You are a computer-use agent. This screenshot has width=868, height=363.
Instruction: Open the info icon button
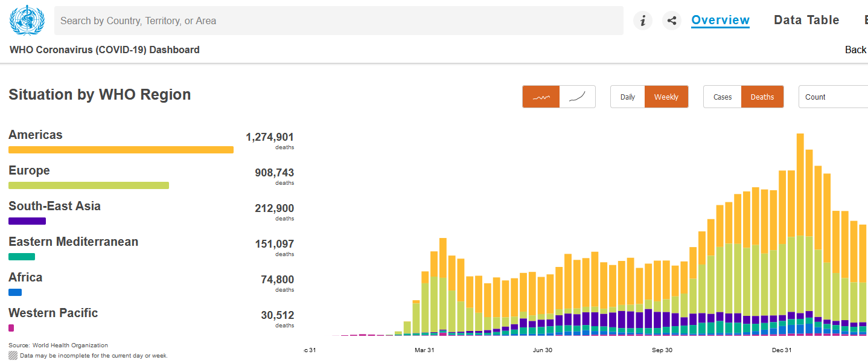coord(643,21)
